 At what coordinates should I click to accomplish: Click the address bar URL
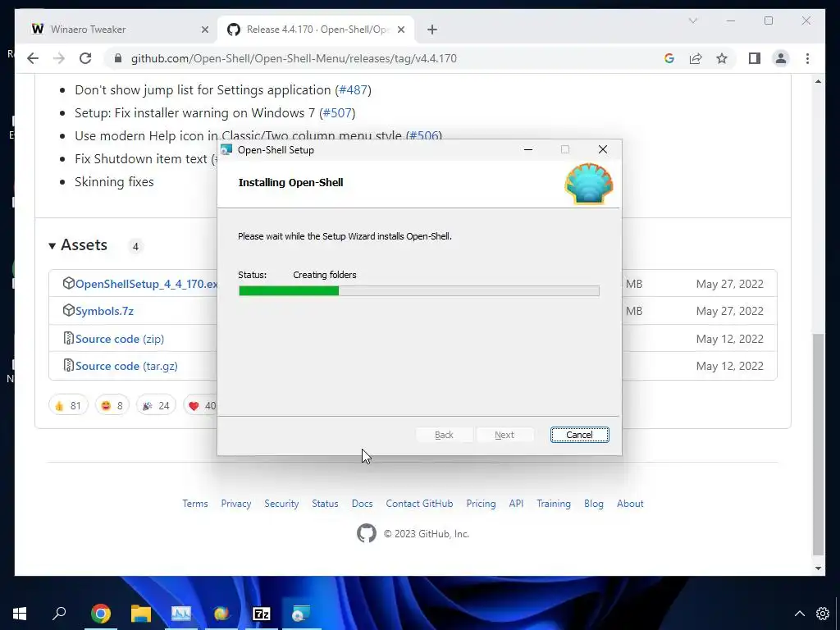pos(294,58)
